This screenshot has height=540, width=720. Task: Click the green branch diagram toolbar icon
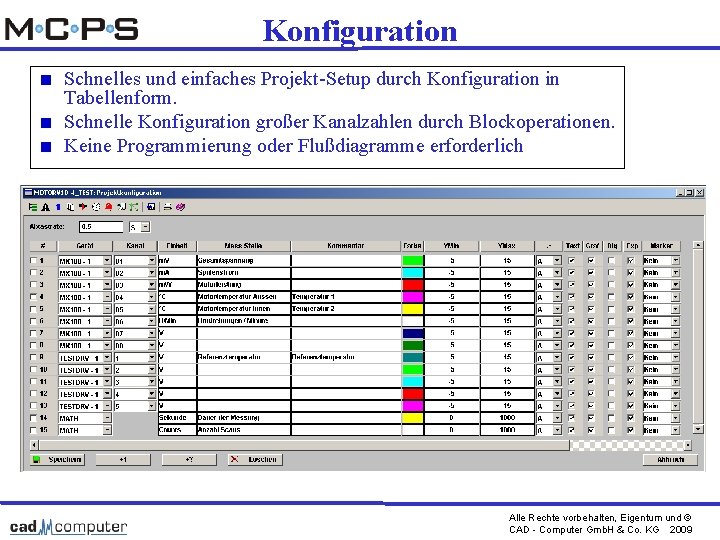(133, 207)
